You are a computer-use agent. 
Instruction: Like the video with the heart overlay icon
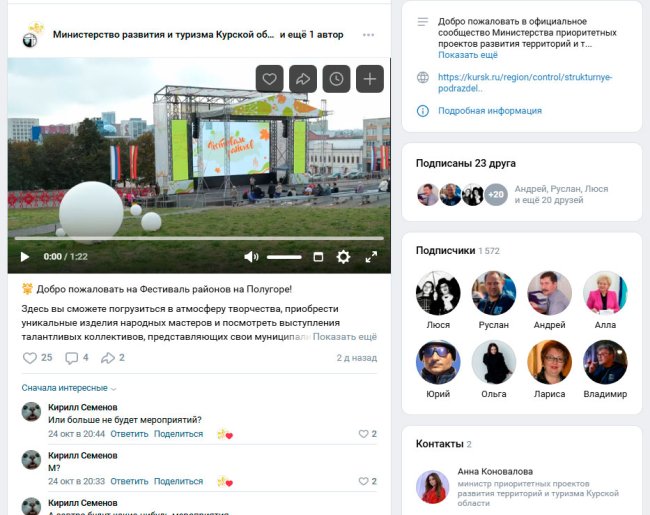[x=269, y=79]
